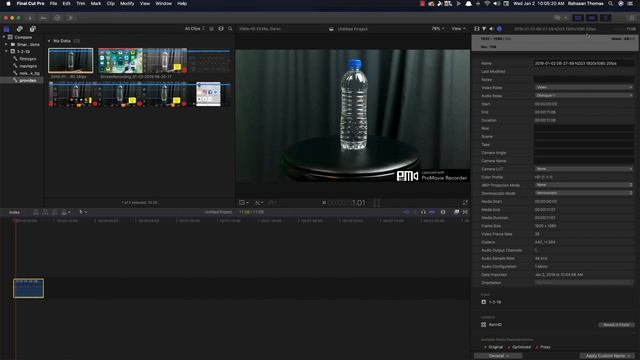The width and height of the screenshot is (640, 360).
Task: Toggle the Timeline visibility button
Action: (x=591, y=18)
